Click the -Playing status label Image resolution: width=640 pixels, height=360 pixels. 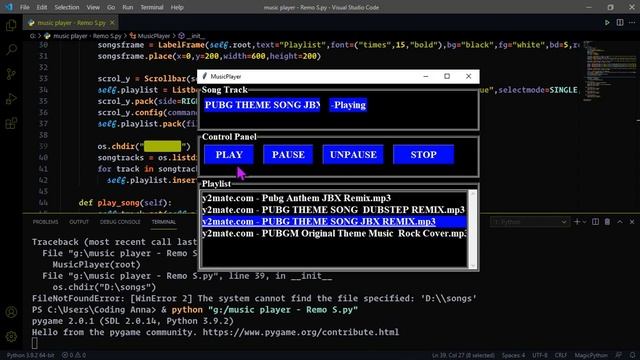click(348, 105)
